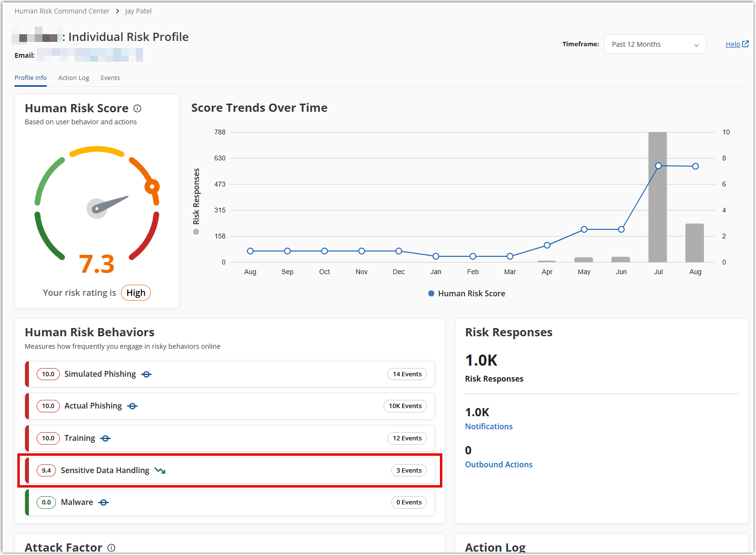Switch to the Events tab

click(110, 78)
